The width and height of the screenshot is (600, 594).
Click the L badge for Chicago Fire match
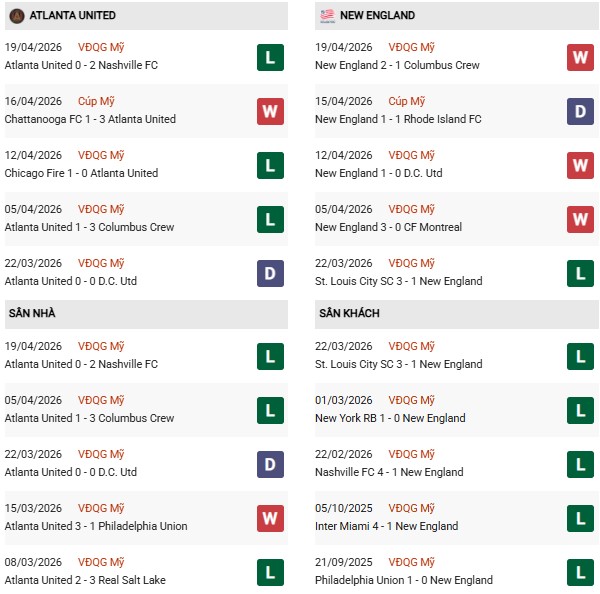pyautogui.click(x=270, y=165)
